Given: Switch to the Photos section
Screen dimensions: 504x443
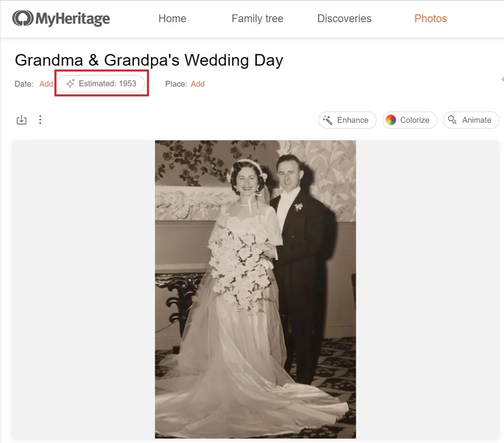Looking at the screenshot, I should (430, 19).
